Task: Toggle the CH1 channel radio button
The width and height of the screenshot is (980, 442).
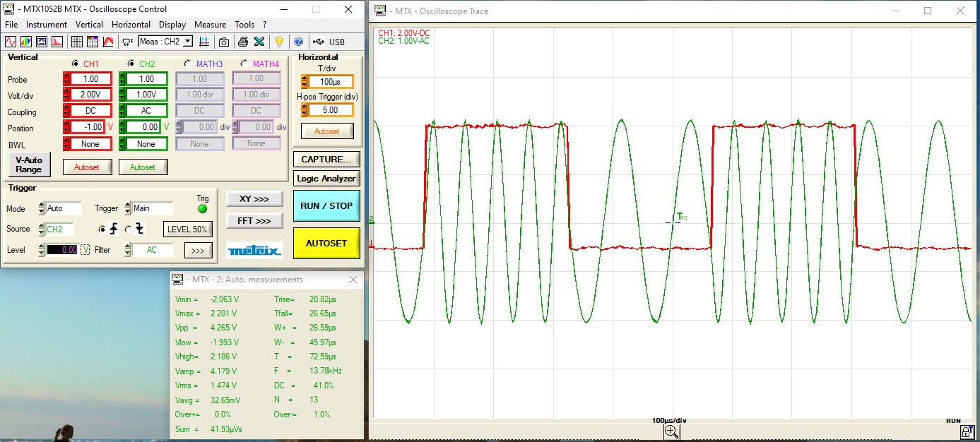Action: [76, 64]
